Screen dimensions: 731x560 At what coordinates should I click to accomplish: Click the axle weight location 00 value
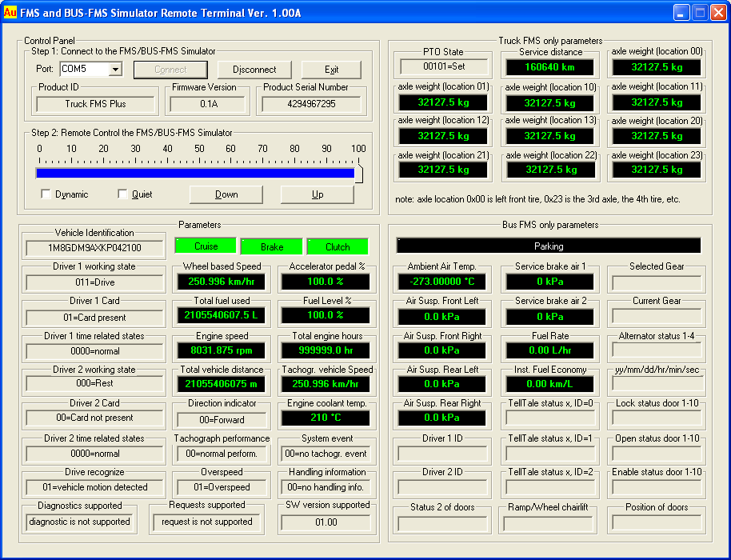click(x=657, y=67)
